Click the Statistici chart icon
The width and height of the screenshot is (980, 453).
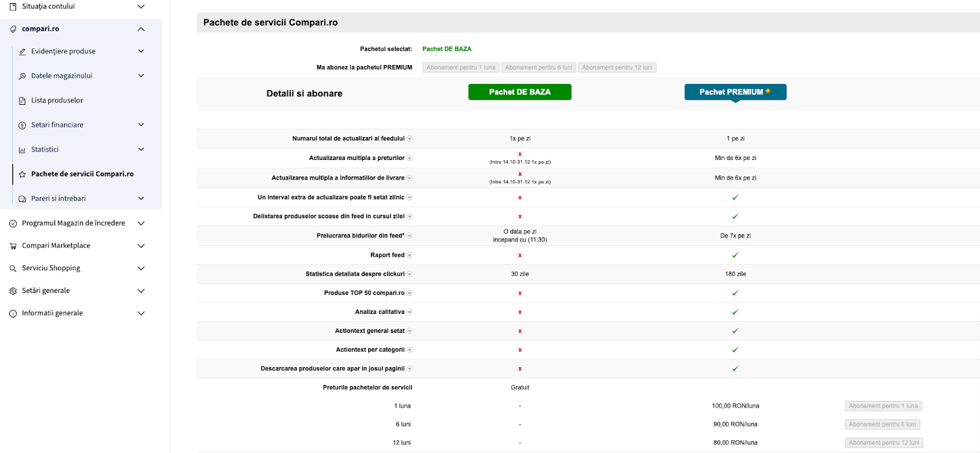tap(22, 150)
